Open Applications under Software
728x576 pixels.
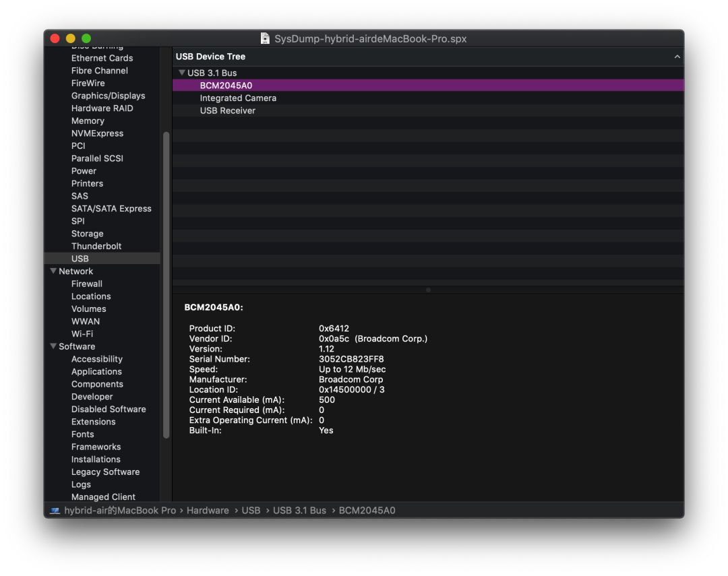point(96,371)
